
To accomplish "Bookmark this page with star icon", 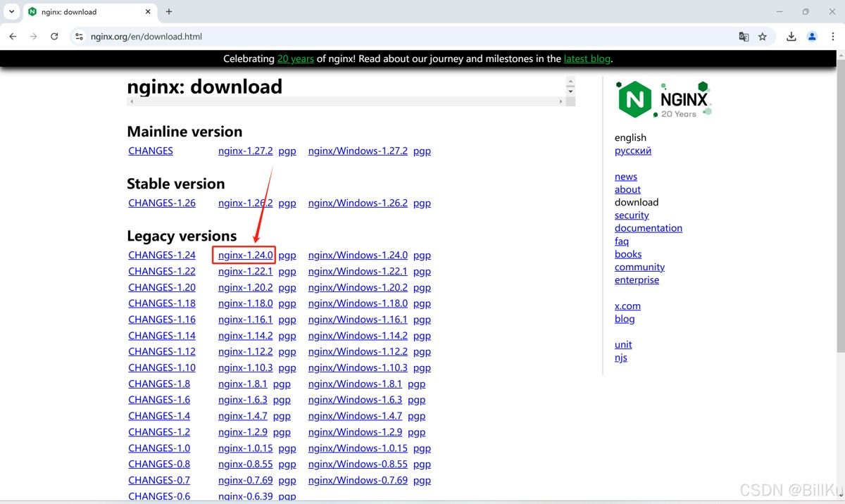I will click(x=763, y=37).
